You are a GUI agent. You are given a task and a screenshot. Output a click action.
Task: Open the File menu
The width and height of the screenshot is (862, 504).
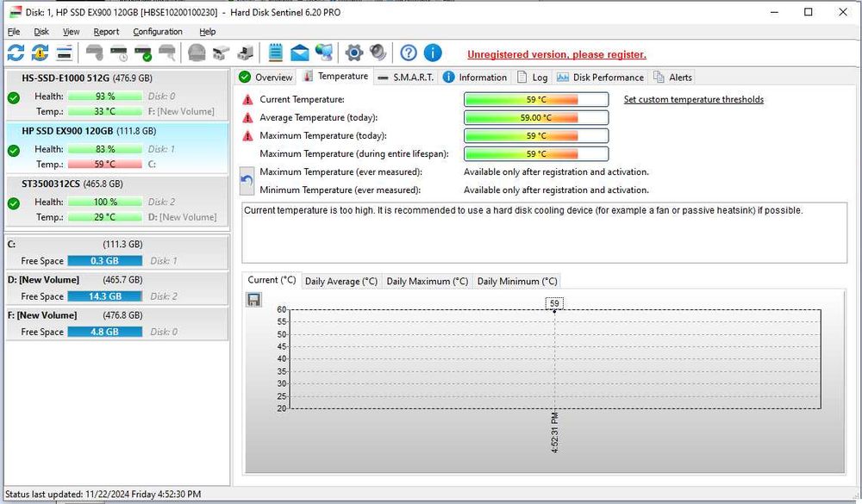point(14,32)
